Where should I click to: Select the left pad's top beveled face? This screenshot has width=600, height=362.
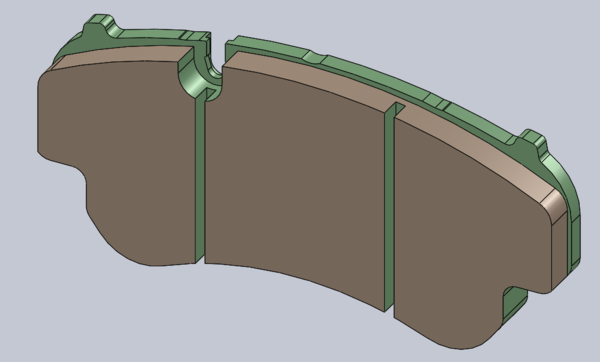click(x=122, y=57)
